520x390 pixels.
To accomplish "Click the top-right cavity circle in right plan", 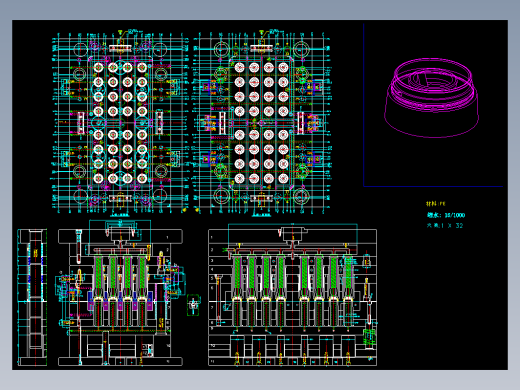I will [x=283, y=67].
